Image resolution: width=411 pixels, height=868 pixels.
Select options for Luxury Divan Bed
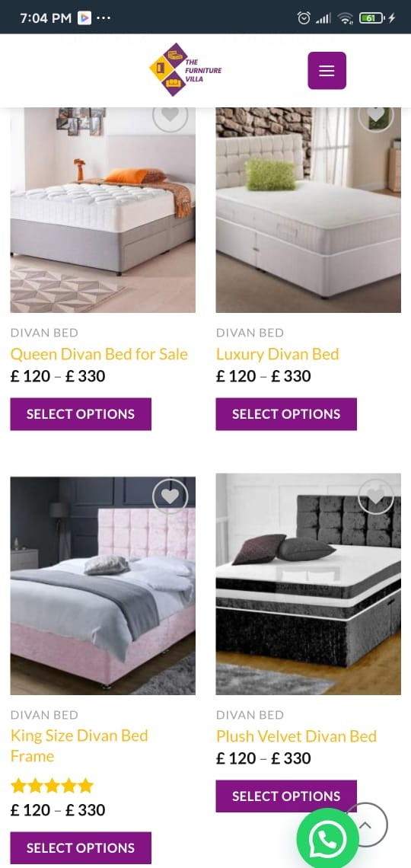coord(286,414)
